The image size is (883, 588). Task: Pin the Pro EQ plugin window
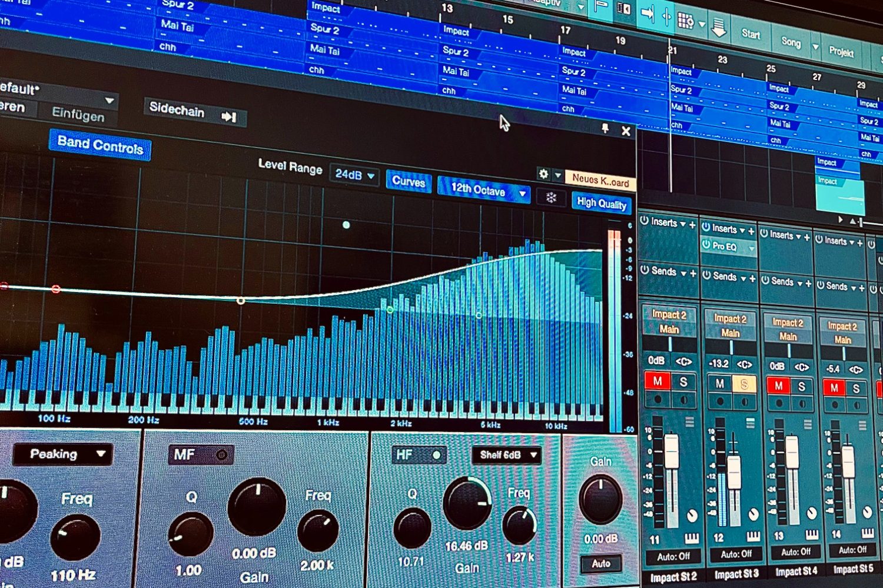605,128
